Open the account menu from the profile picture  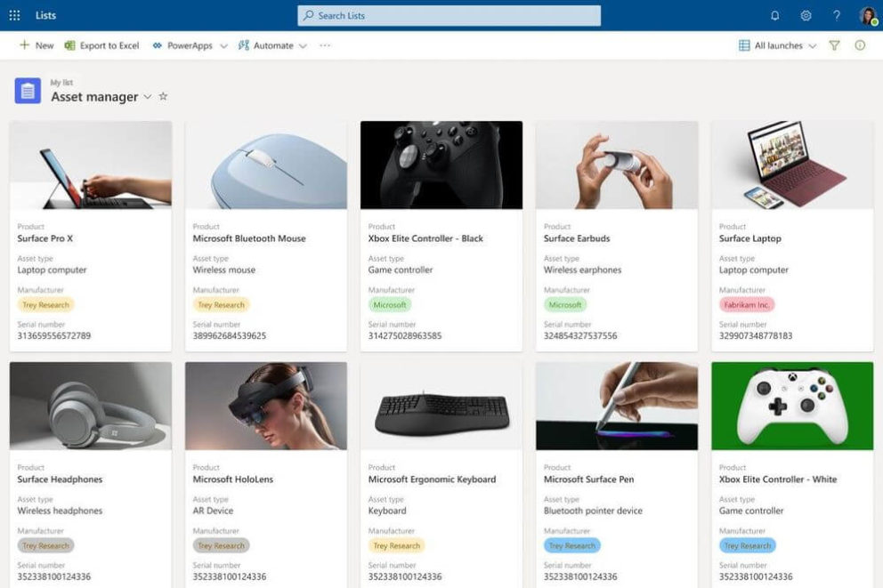(866, 15)
